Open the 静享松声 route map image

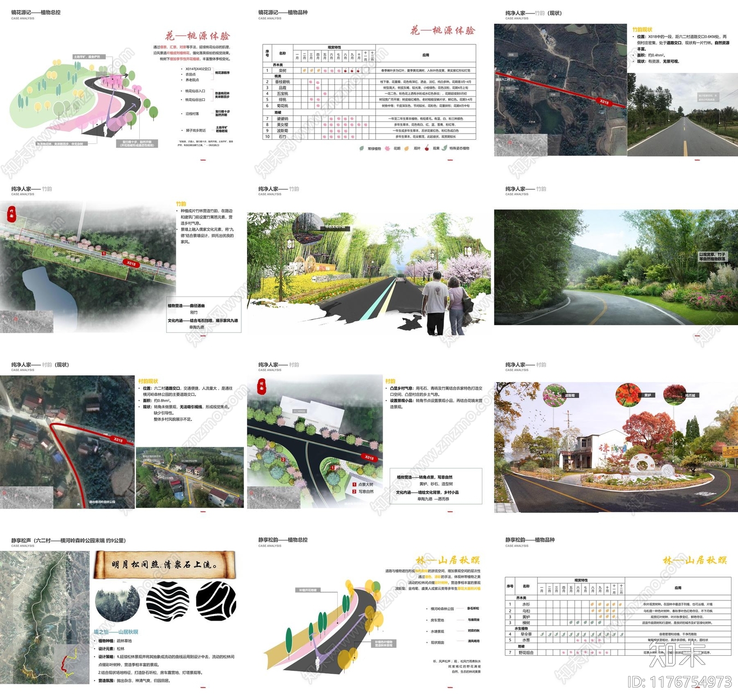[x=45, y=617]
